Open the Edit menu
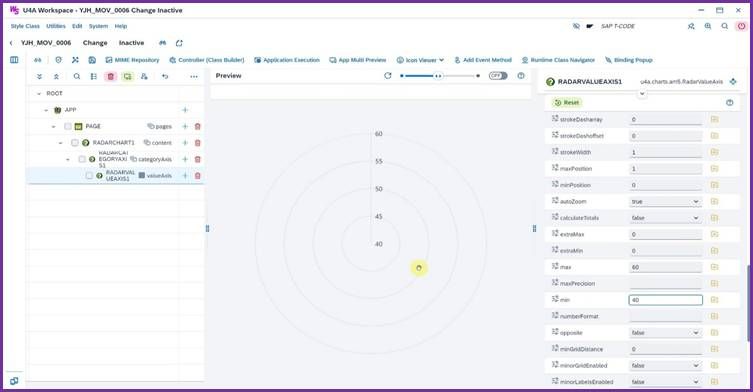The width and height of the screenshot is (753, 392). [77, 26]
